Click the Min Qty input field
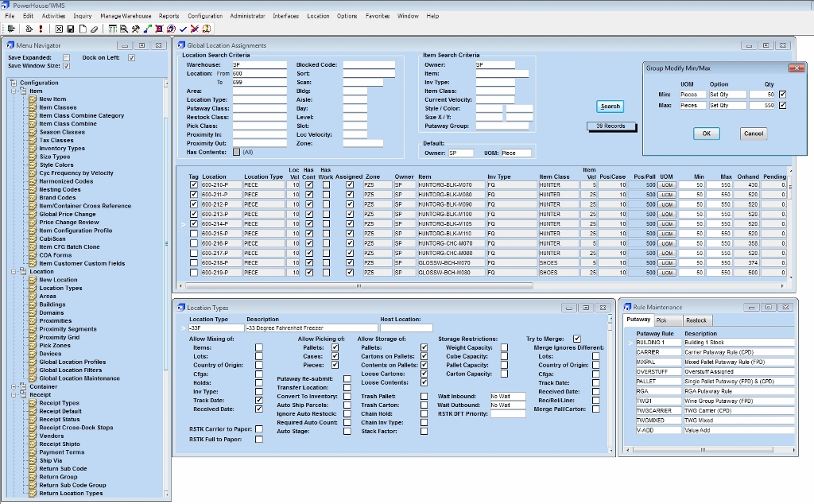Image resolution: width=814 pixels, height=504 pixels. pyautogui.click(x=762, y=95)
